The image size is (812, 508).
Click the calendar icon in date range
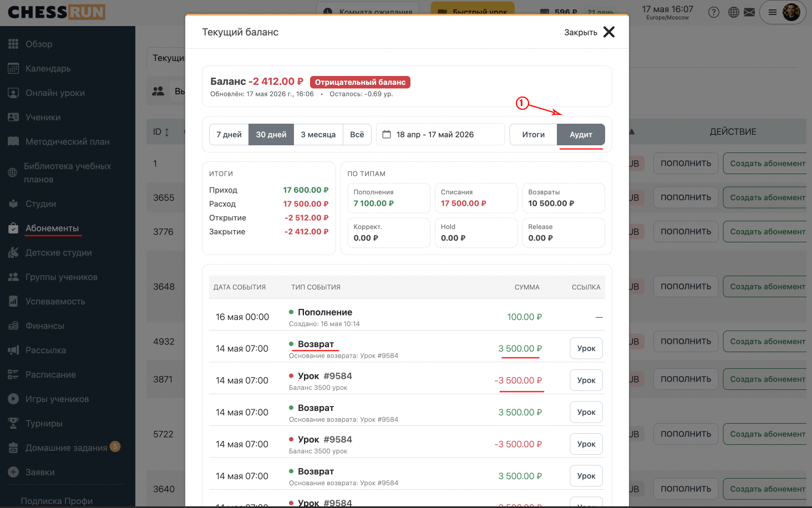tap(387, 134)
